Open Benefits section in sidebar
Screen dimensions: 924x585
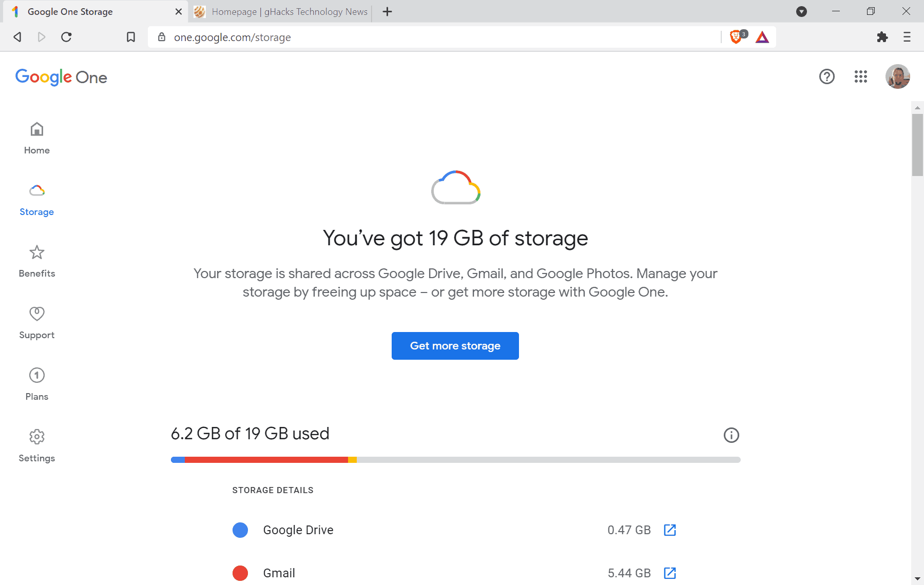coord(37,261)
